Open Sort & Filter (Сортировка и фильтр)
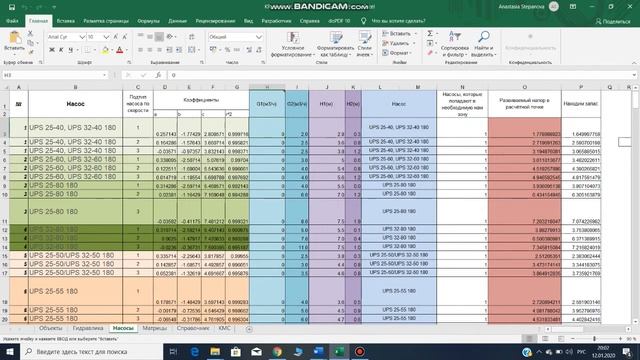Image resolution: width=640 pixels, height=360 pixels. tap(454, 44)
